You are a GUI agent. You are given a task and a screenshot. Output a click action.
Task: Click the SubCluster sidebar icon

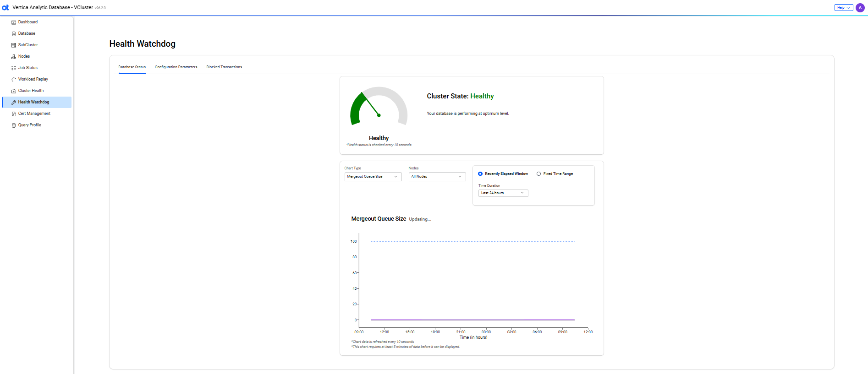pyautogui.click(x=14, y=45)
